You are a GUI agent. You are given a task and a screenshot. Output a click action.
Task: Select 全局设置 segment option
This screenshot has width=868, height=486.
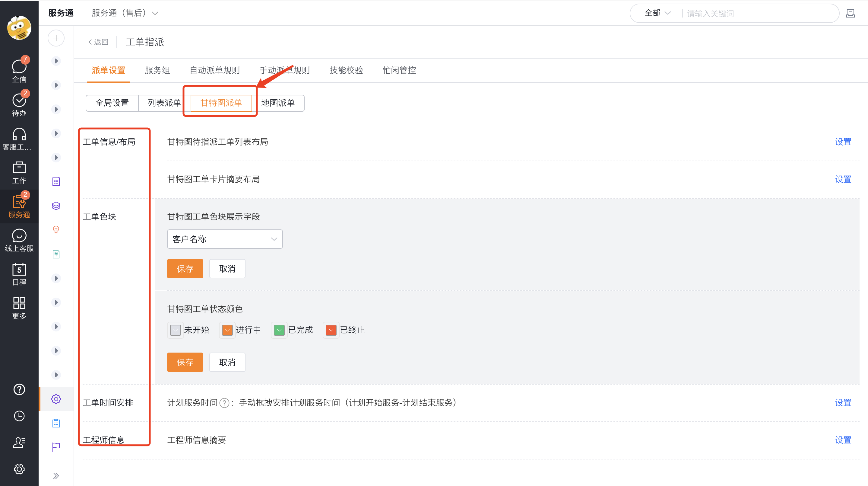click(112, 103)
